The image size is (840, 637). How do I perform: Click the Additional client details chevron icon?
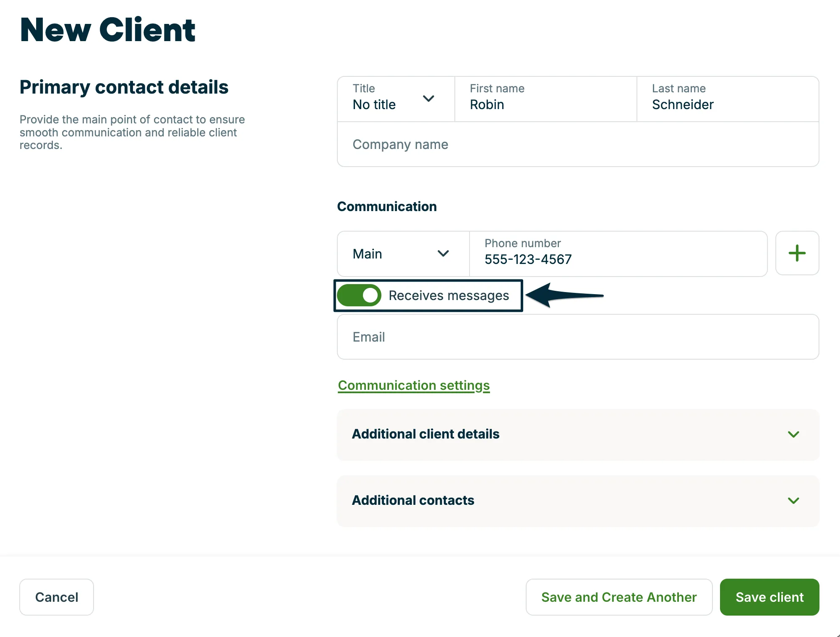793,434
